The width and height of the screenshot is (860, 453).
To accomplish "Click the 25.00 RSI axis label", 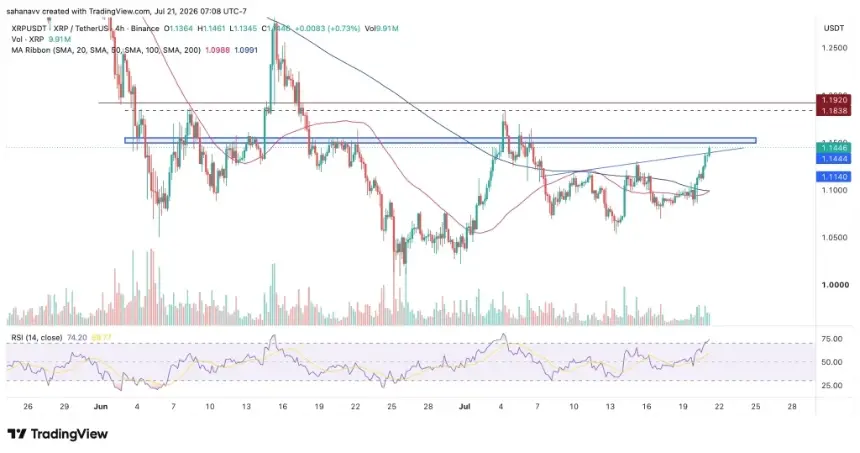I will 833,386.
